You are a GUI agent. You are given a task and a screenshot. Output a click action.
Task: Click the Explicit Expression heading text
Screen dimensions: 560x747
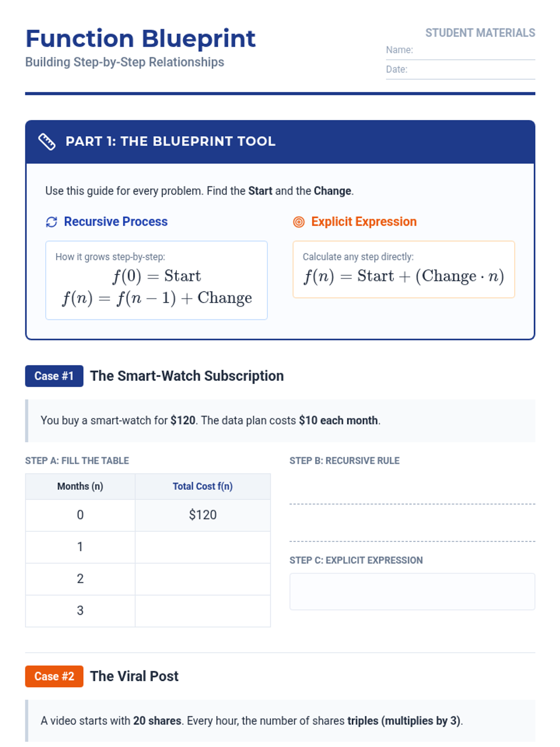pos(364,222)
